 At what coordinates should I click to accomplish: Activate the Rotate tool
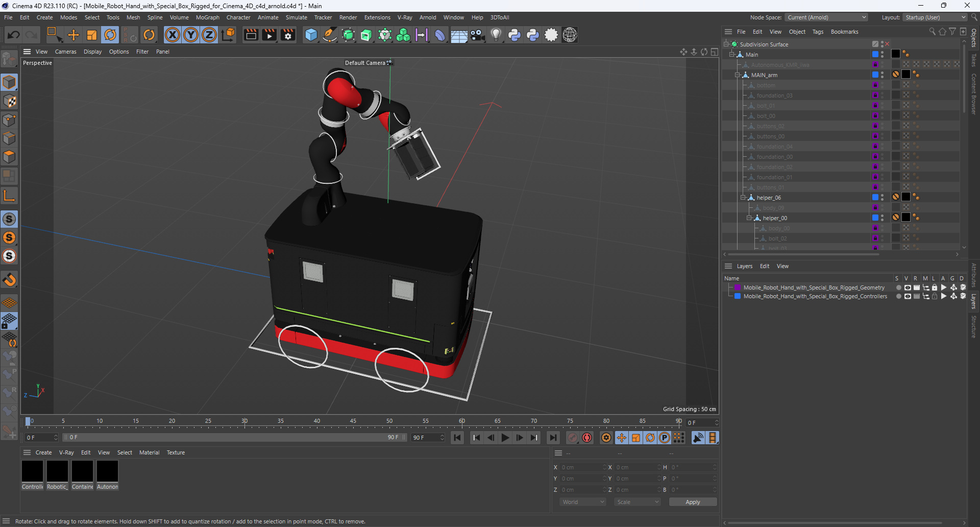tap(110, 35)
